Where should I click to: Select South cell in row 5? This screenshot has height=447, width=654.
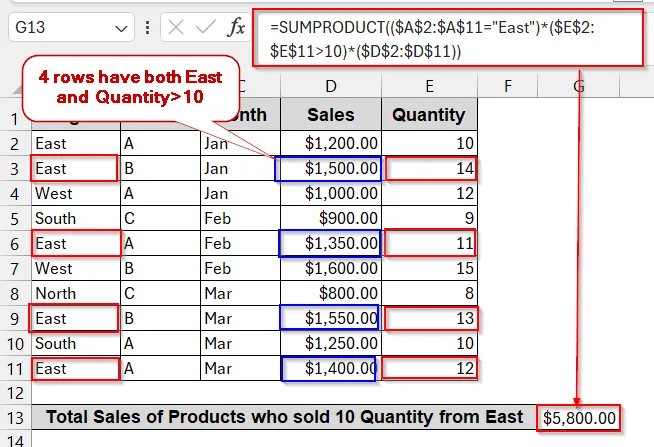75,218
